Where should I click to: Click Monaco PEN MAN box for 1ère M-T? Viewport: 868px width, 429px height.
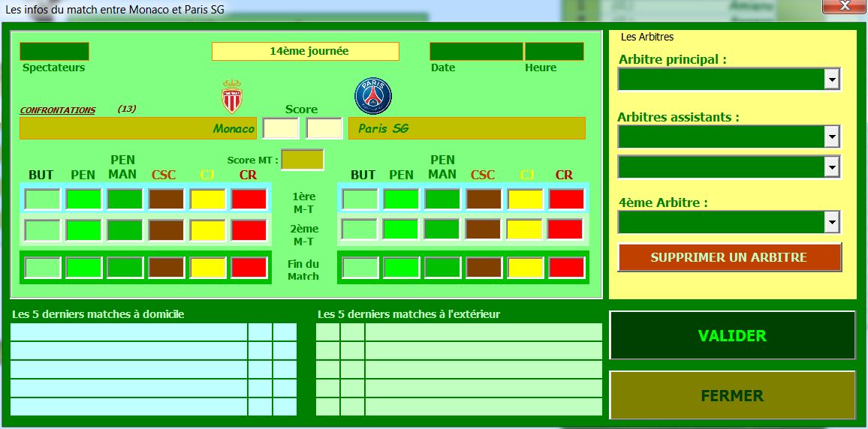[x=125, y=199]
